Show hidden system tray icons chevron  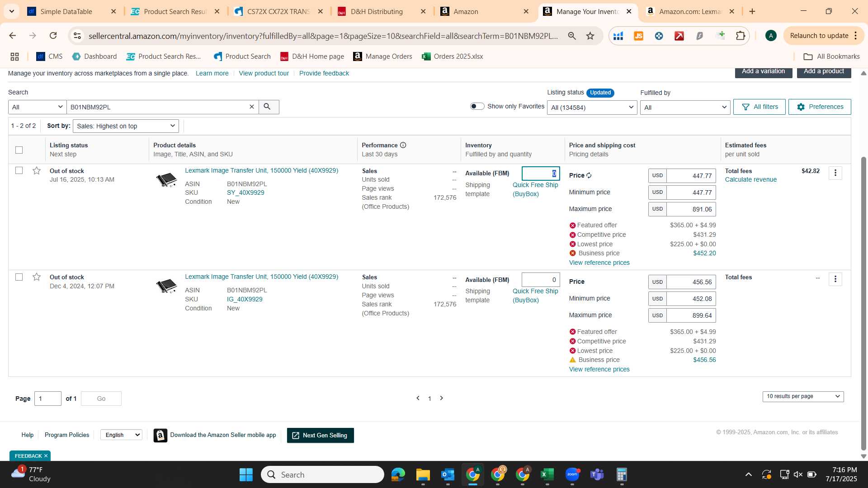pos(749,474)
